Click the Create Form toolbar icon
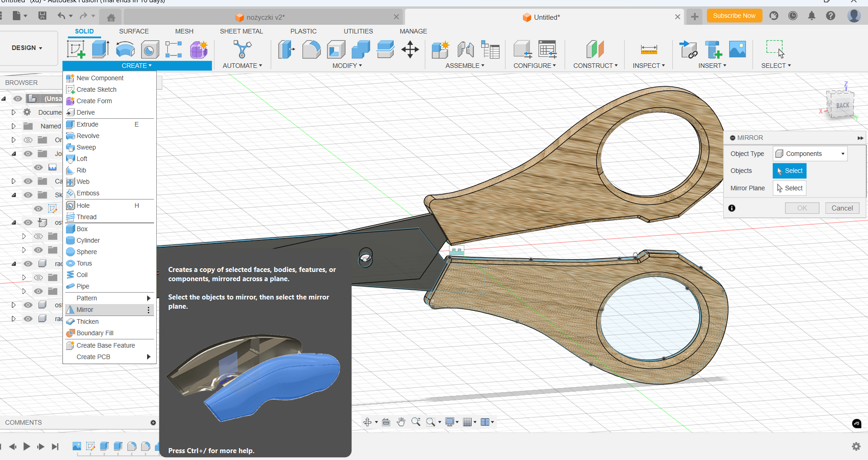 199,50
